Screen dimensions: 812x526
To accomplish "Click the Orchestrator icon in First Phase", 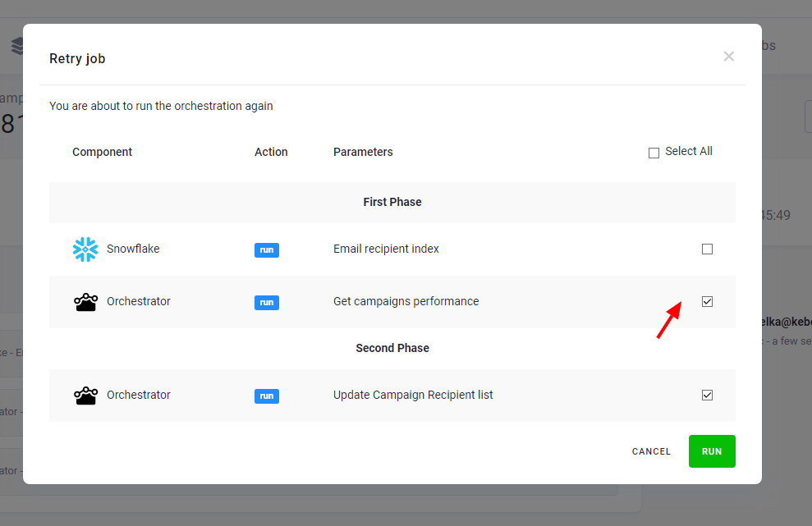I will (85, 301).
